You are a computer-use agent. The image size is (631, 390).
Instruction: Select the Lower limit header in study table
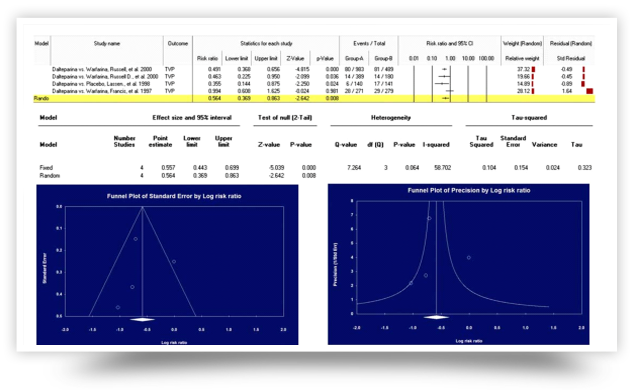(x=237, y=58)
